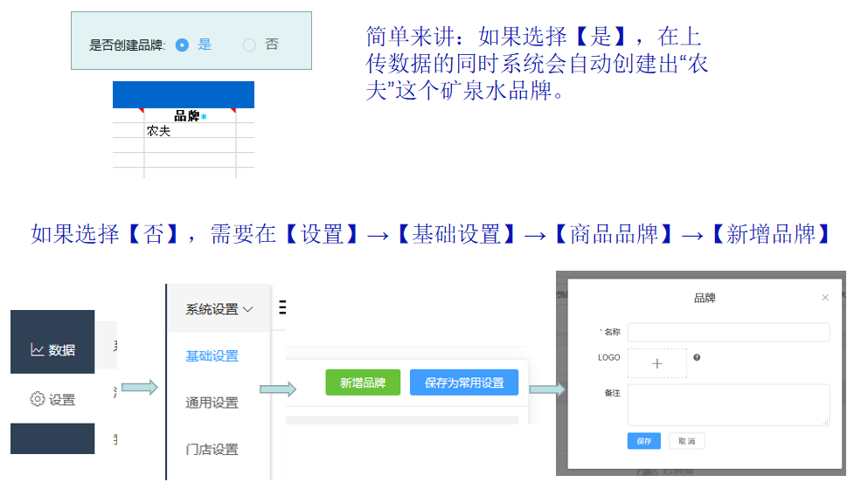Open the 通用设置 menu entry
The width and height of the screenshot is (868, 496).
coord(212,403)
